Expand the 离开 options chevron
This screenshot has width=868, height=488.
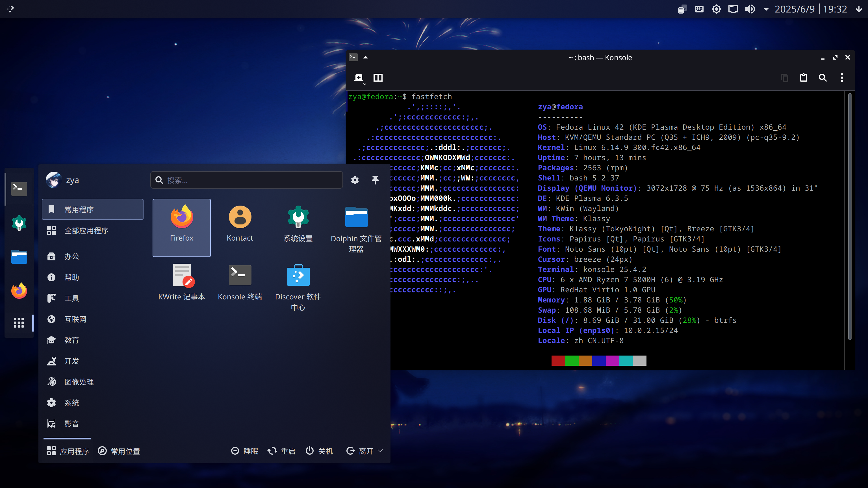[x=380, y=451]
